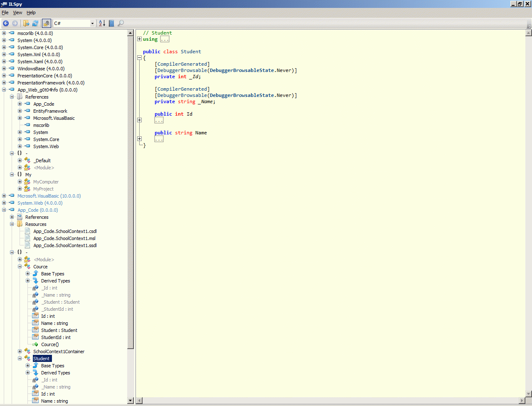
Task: Expand the 'public string Name' property body
Action: click(139, 139)
